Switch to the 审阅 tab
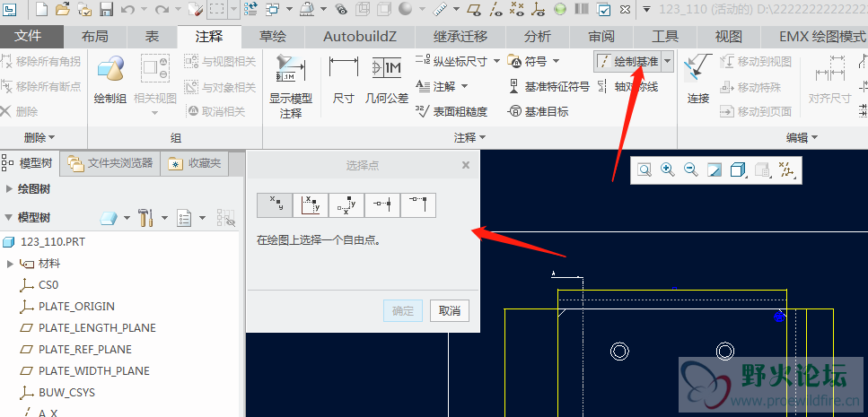868x417 pixels. (x=601, y=37)
